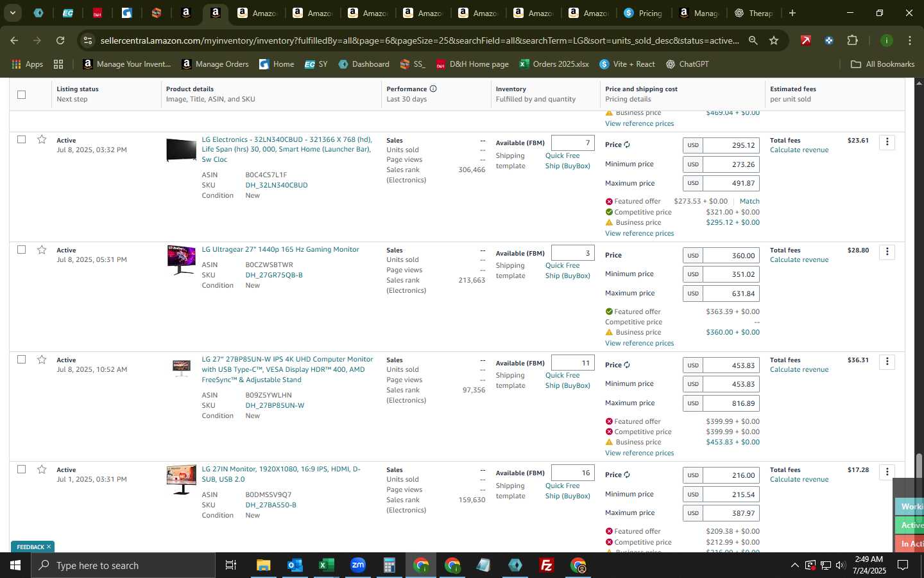Star the LG 27BP85UN-W listing
Viewport: 924px width, 578px height.
pyautogui.click(x=42, y=360)
